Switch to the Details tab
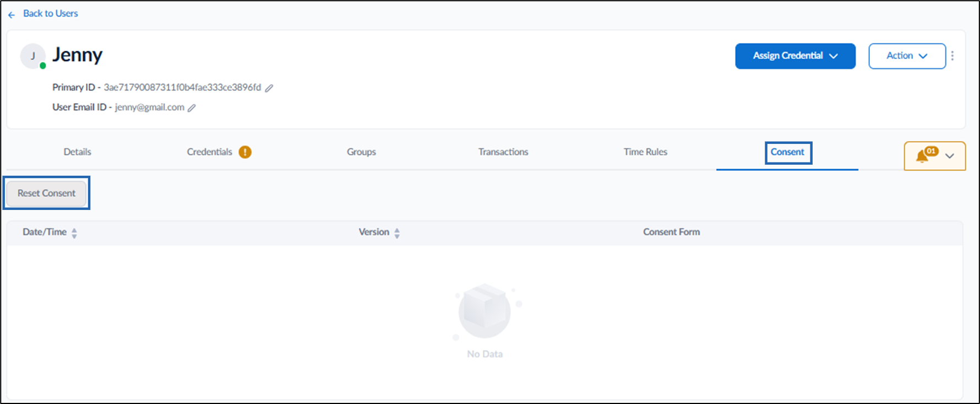This screenshot has height=404, width=980. [x=77, y=152]
